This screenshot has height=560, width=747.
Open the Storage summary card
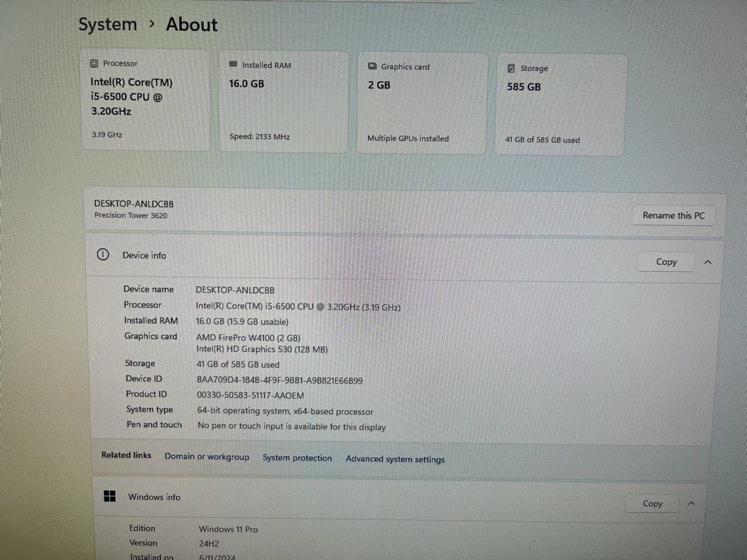560,105
